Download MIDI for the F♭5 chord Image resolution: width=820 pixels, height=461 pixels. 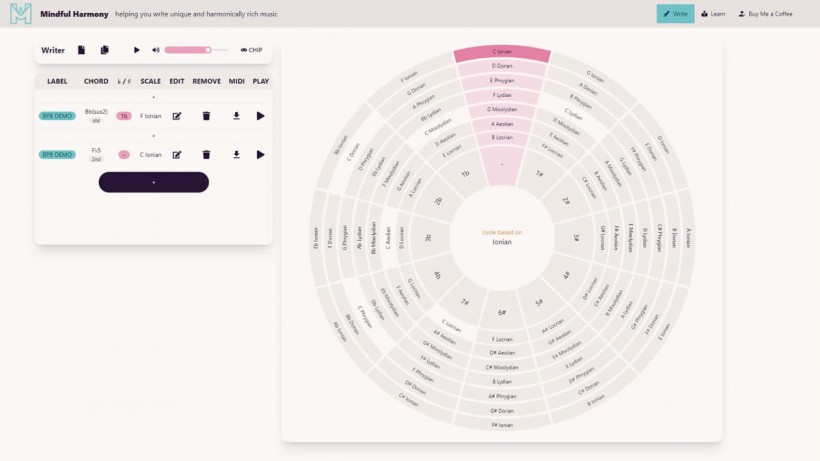pos(236,155)
